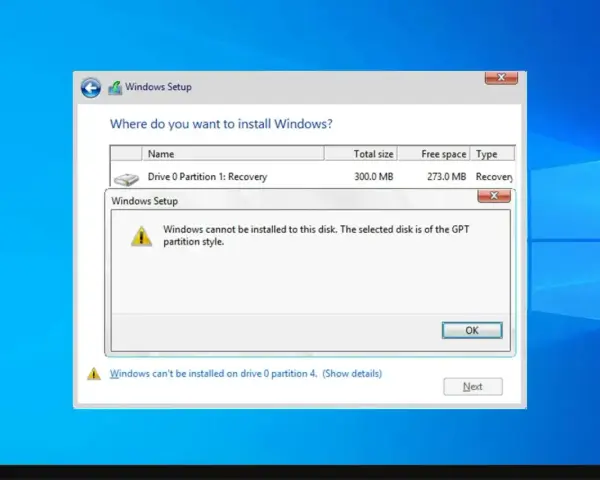Click the error dialog's Windows Setup title
The width and height of the screenshot is (600, 480).
coord(145,201)
